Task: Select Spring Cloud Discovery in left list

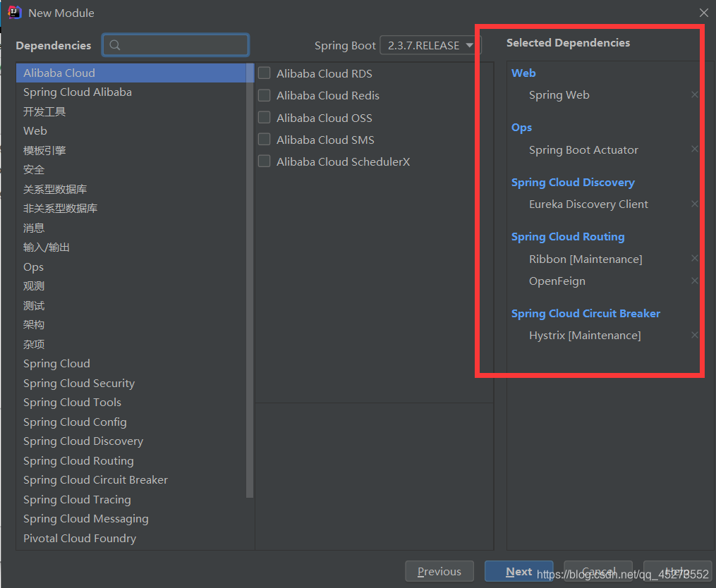Action: (131, 441)
